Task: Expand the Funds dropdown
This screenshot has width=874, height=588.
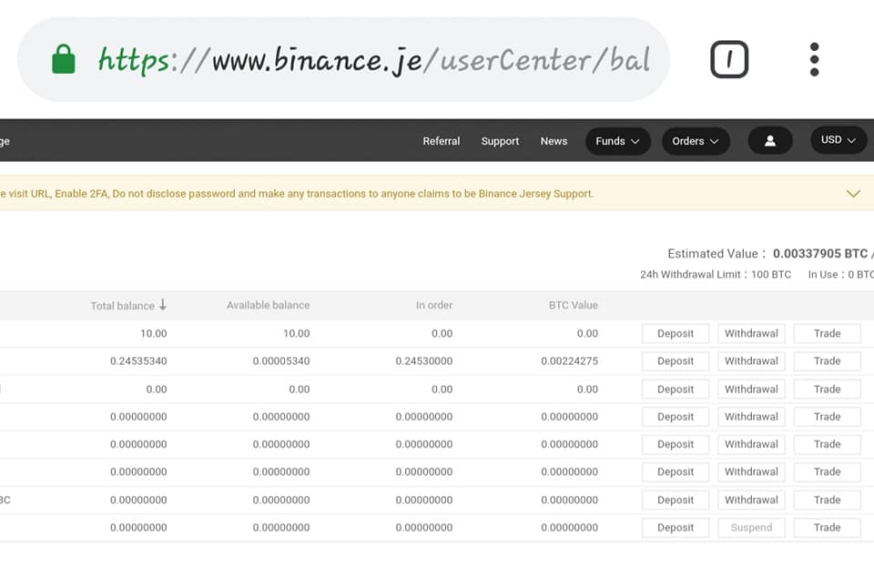Action: [x=617, y=141]
